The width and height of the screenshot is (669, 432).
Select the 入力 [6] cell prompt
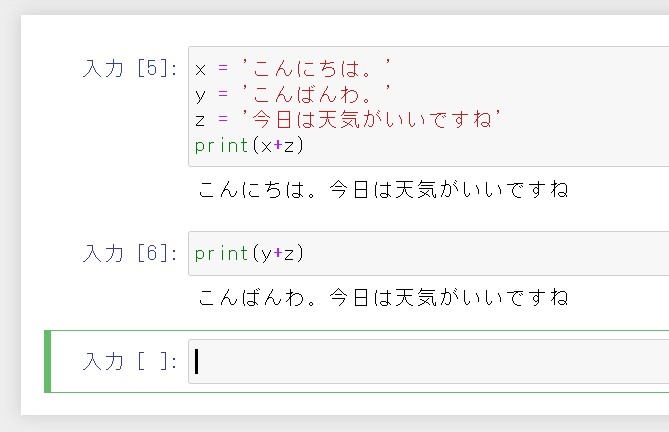coord(130,253)
